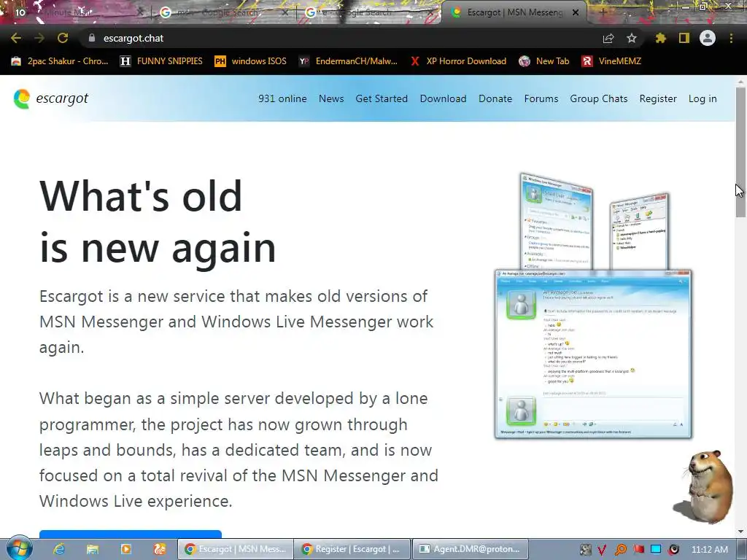This screenshot has width=747, height=560.
Task: Click the scrollbar down arrow
Action: (741, 532)
